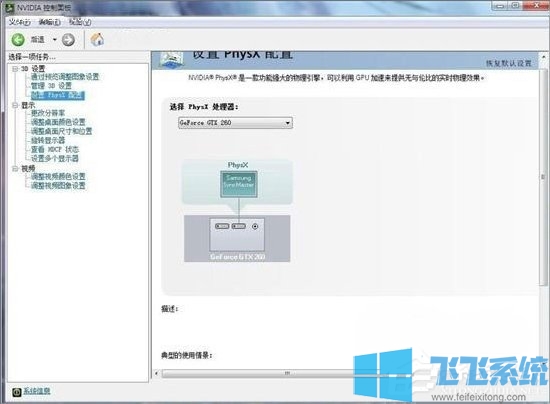The image size is (550, 404).
Task: Click the first DVI port on card diagram
Action: click(x=222, y=226)
